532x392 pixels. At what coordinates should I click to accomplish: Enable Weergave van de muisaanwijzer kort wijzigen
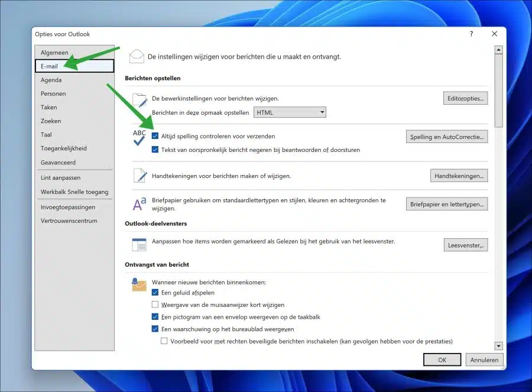155,304
